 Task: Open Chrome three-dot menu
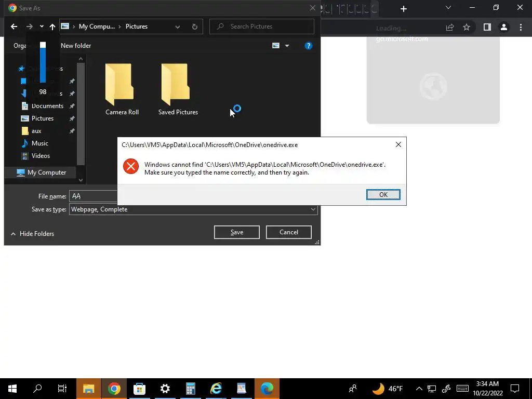pos(521,27)
